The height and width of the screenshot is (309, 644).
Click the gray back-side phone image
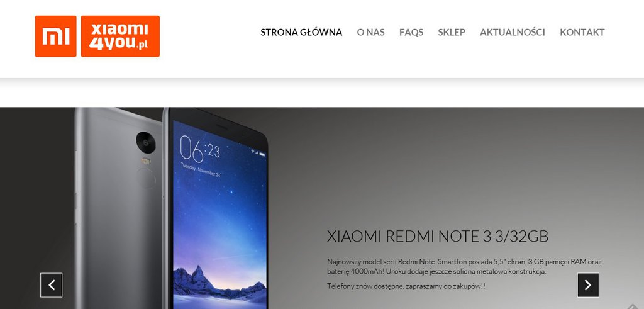(119, 208)
